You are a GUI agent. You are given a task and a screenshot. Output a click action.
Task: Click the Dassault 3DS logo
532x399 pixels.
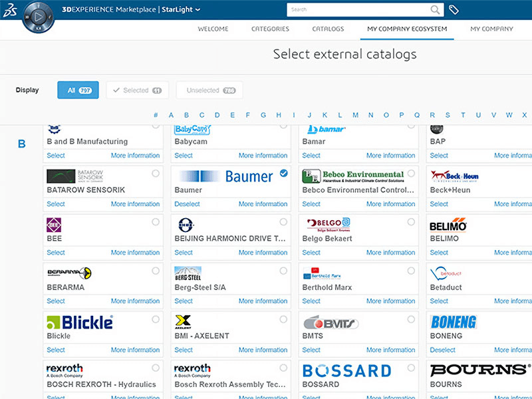9,9
